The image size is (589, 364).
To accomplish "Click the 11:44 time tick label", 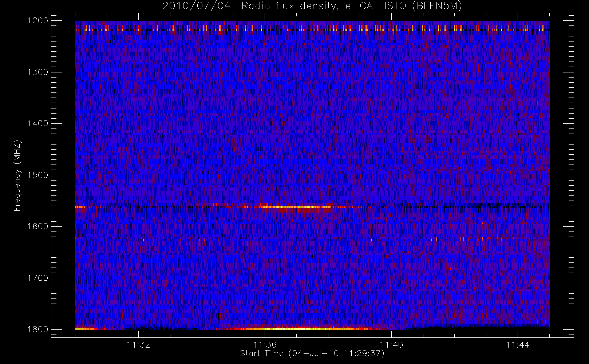I will (x=518, y=345).
